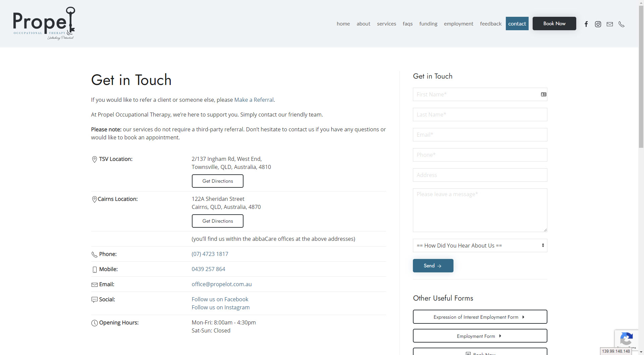The image size is (644, 355).
Task: Open the faqs menu item
Action: (x=408, y=24)
